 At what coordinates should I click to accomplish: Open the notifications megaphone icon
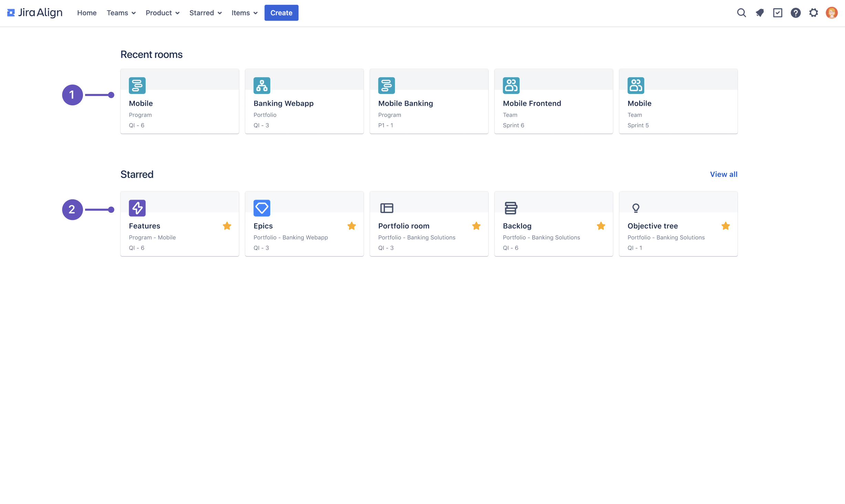(x=760, y=13)
